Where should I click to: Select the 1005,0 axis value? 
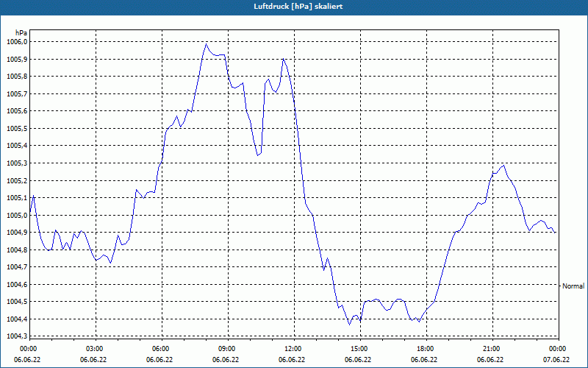pos(17,215)
